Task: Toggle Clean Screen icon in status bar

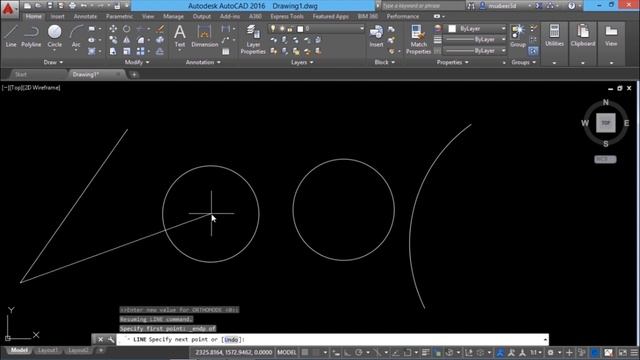Action: [622, 352]
